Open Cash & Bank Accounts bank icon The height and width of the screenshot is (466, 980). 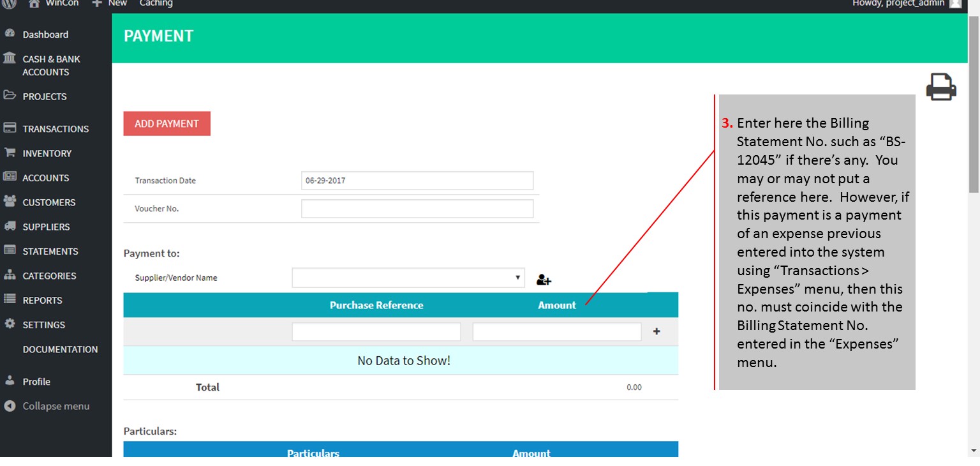coord(10,59)
